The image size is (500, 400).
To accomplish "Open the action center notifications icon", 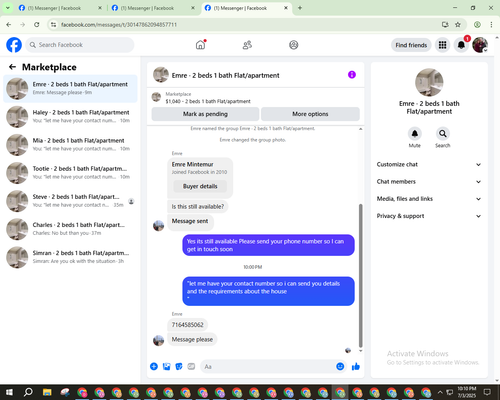I will pos(487,392).
